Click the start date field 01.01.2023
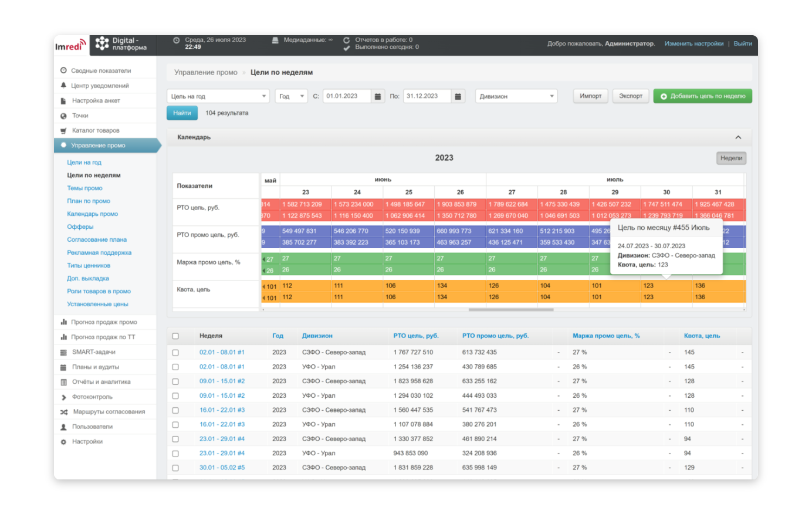 pos(347,96)
